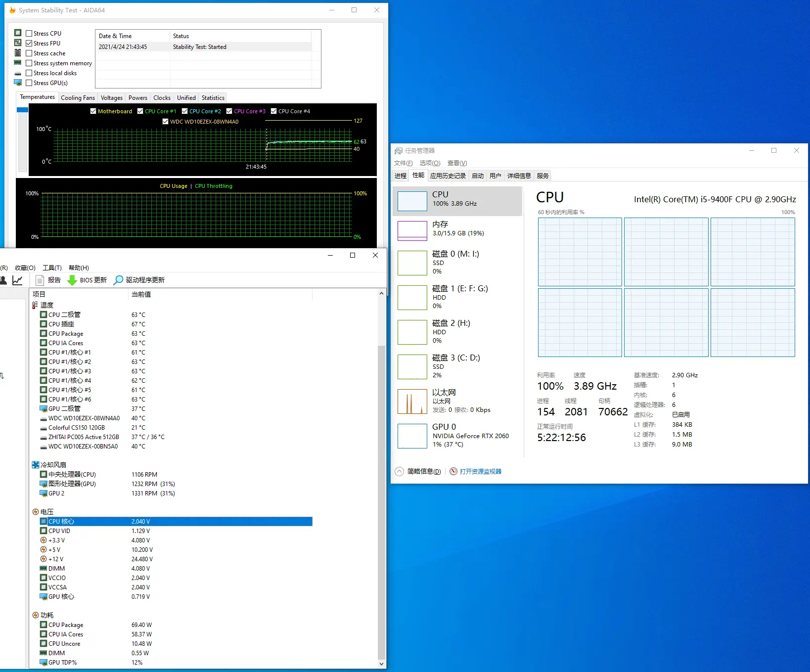Screen dimensions: 810x672
Task: Select the GPU 二极管 37 °C row
Action: 176,409
